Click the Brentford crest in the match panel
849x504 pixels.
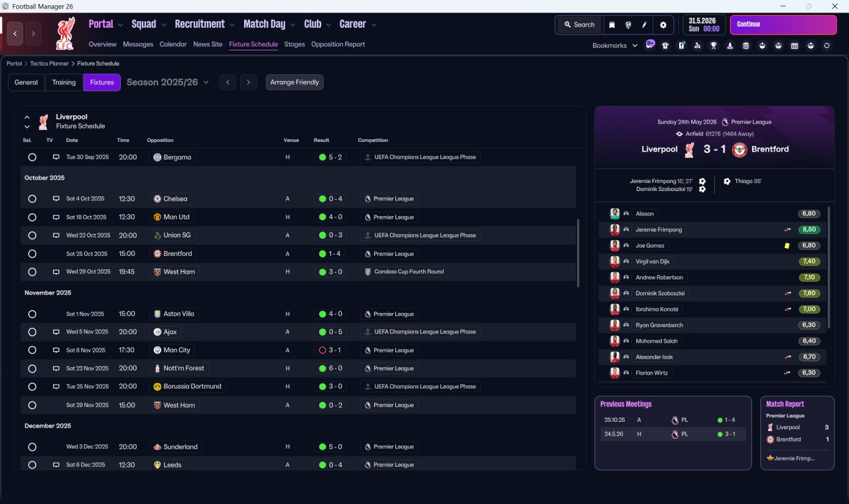point(740,149)
